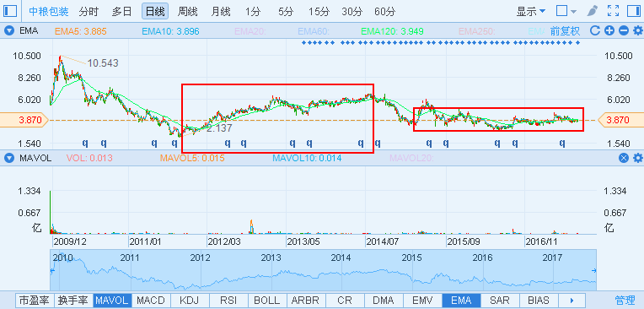Open the 管理 indicator manager
The width and height of the screenshot is (644, 309).
coord(625,300)
